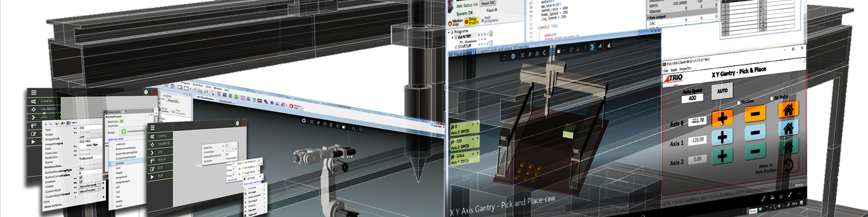Click More Actions... in properties panel
Image resolution: width=868 pixels, height=217 pixels.
click(x=55, y=206)
